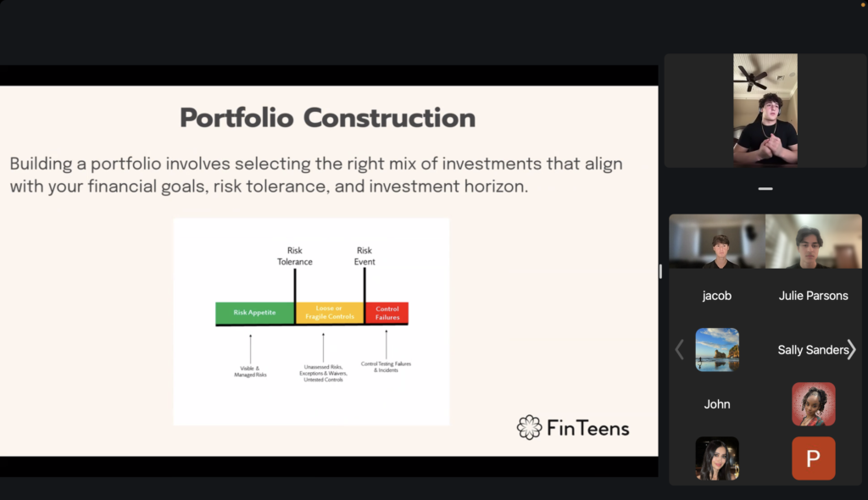
Task: Click the yellow Loose or Fragile Controls bar
Action: tap(330, 313)
